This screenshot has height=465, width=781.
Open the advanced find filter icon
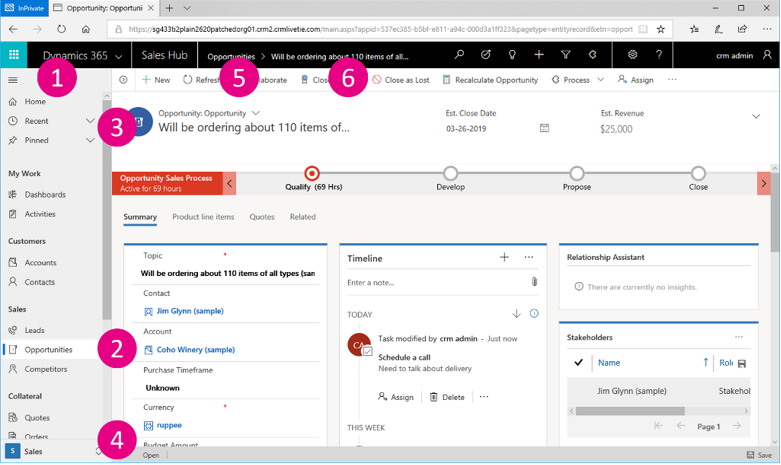[x=565, y=55]
